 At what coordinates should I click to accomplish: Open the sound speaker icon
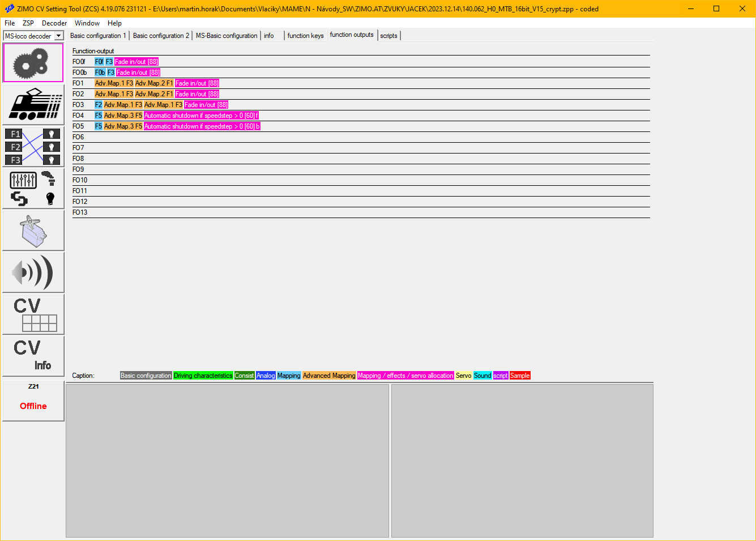(x=33, y=272)
